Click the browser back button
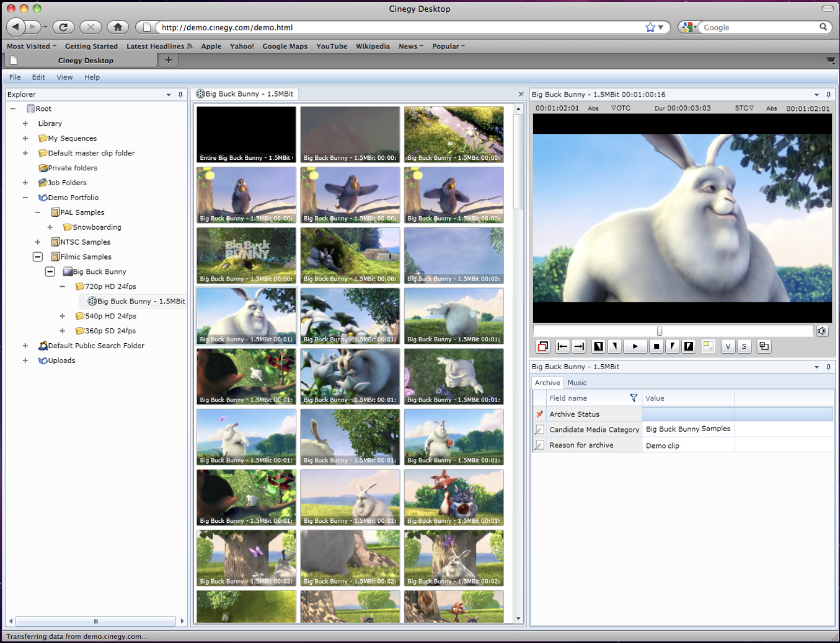The height and width of the screenshot is (643, 840). [x=15, y=27]
